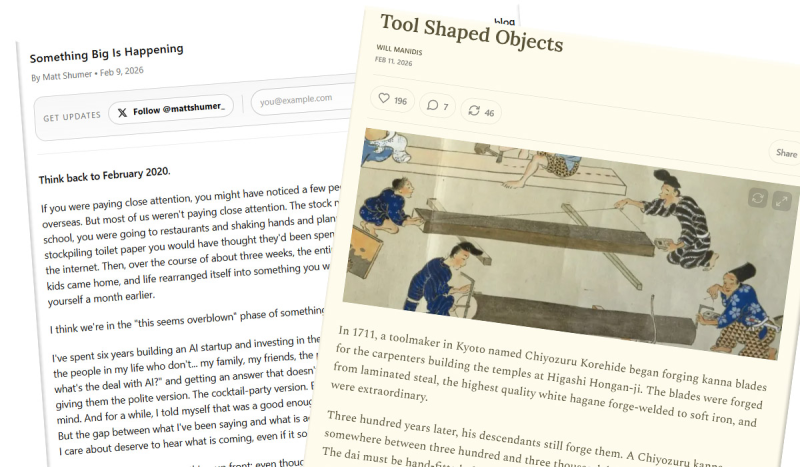Like the Tool Shaped Objects post with heart icon
800x467 pixels.
coord(392,99)
